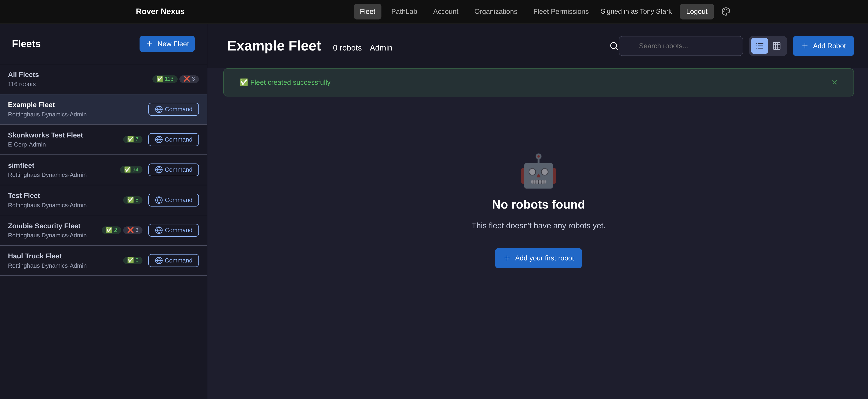The width and height of the screenshot is (868, 399).
Task: Click Skunkworks online badge 7
Action: [x=133, y=139]
